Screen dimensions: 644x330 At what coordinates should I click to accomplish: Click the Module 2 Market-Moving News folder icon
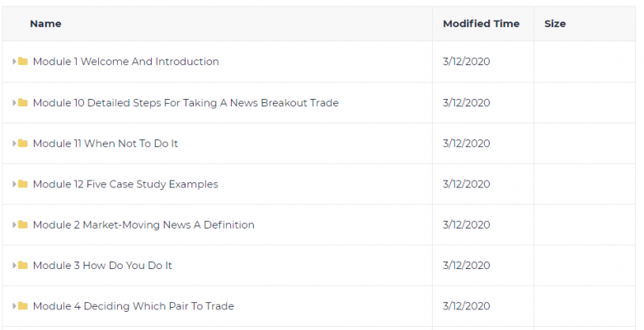(x=23, y=224)
